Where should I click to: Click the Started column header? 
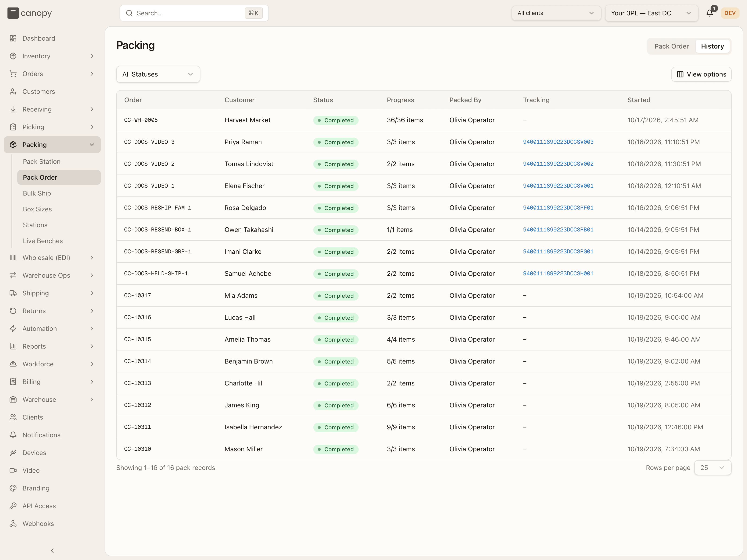(x=639, y=100)
